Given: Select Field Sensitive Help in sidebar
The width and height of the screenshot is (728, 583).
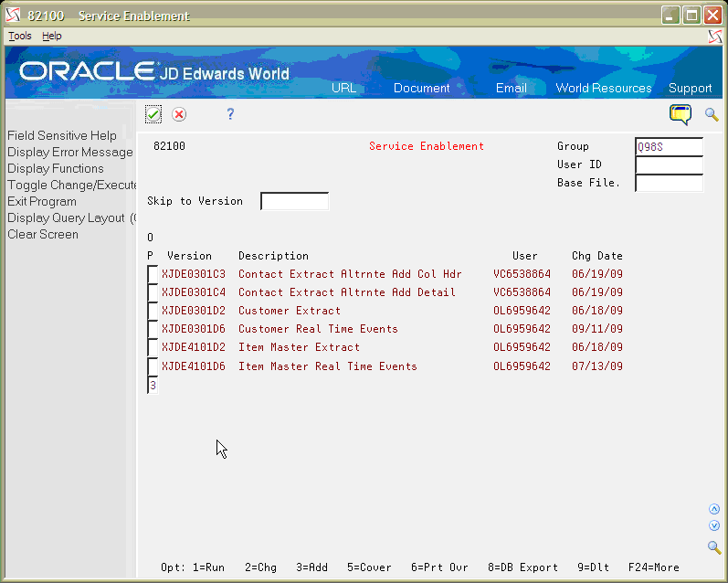Looking at the screenshot, I should point(62,135).
